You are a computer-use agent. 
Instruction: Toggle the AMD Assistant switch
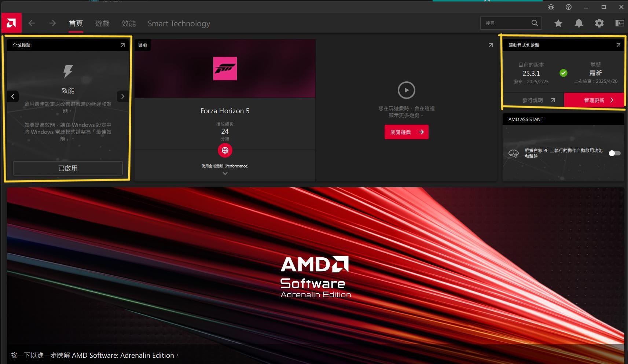point(615,153)
